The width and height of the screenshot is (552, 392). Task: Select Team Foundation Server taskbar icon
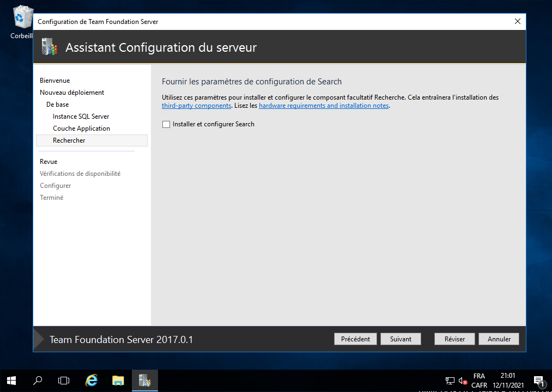(144, 381)
